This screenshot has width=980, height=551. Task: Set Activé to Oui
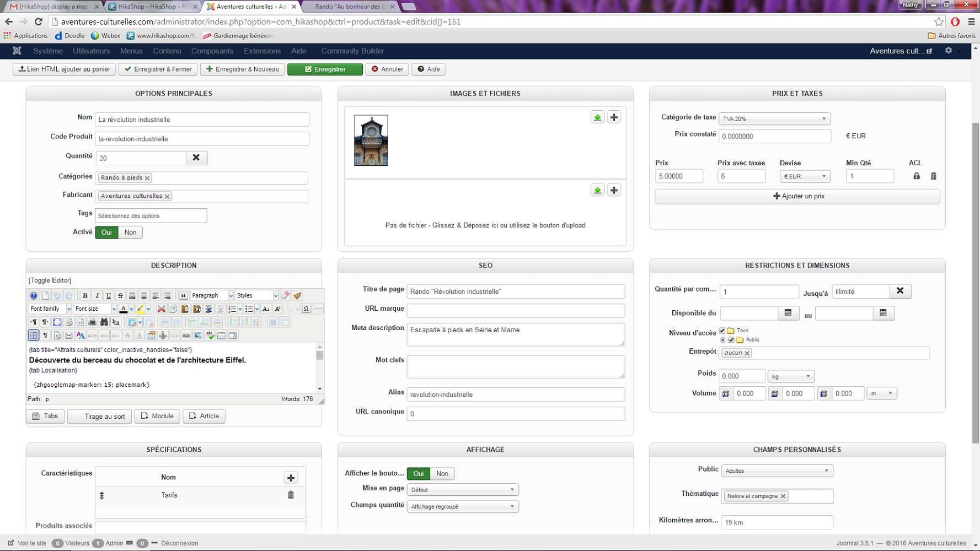tap(106, 233)
